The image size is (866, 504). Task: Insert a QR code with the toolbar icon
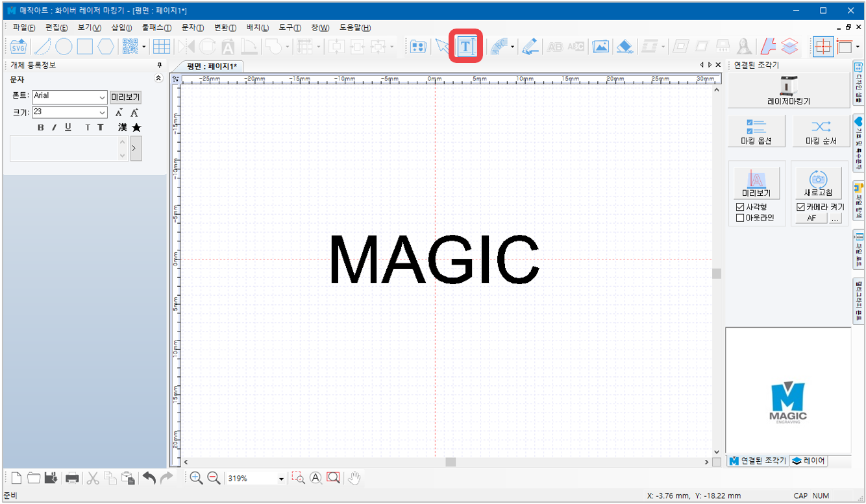[x=130, y=47]
